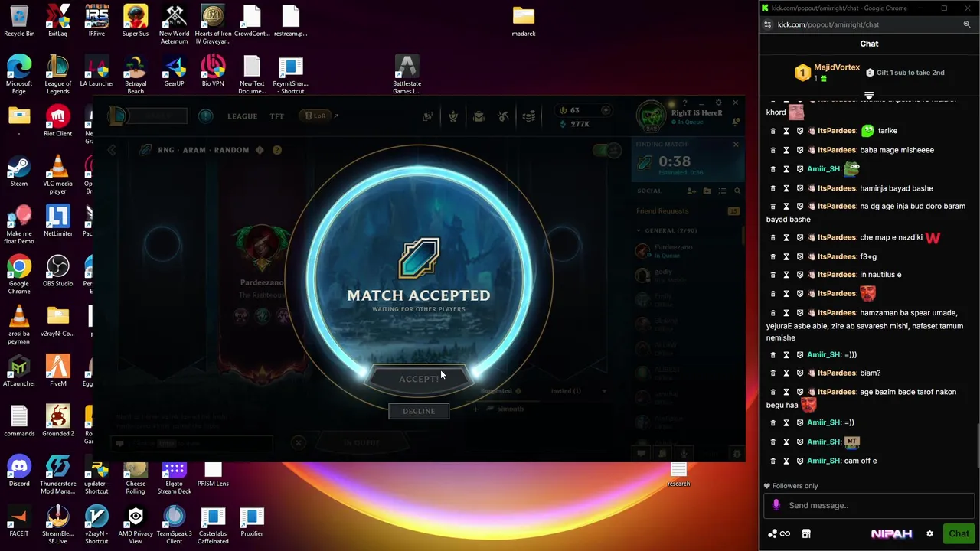Click ItsPardees username on 'in nautilus e'
980x551 pixels.
[x=837, y=274]
